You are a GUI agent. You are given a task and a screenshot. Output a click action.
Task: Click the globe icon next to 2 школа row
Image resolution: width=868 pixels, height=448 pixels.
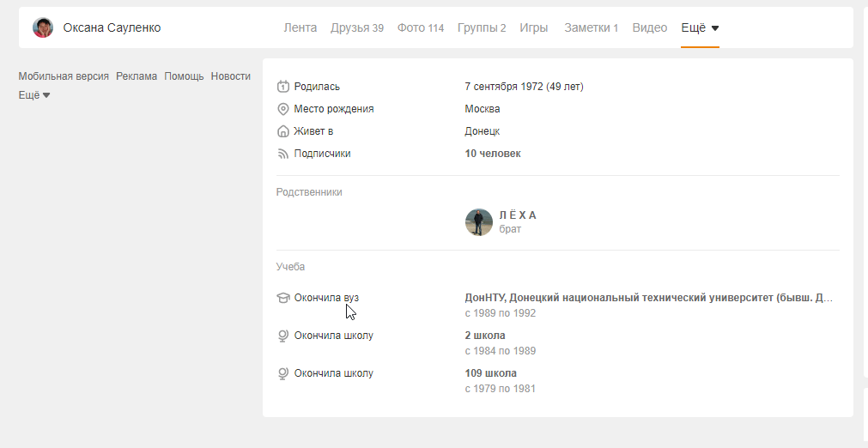pyautogui.click(x=282, y=336)
